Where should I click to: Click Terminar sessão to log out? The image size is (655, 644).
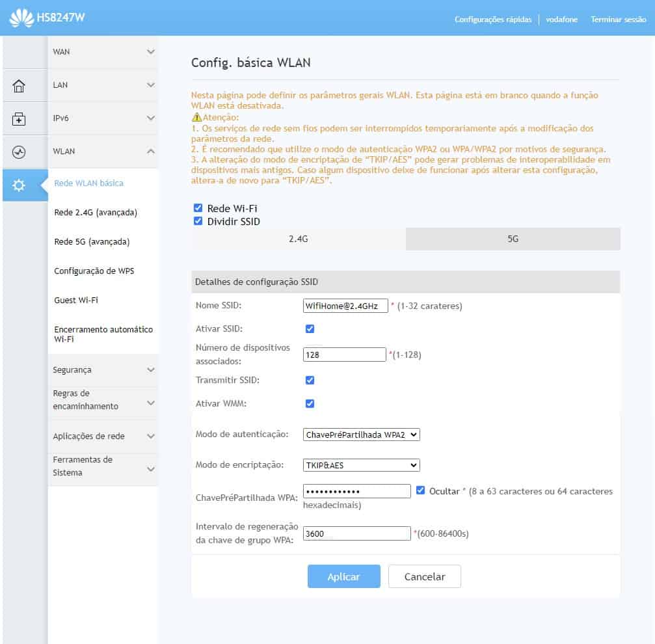tap(618, 20)
